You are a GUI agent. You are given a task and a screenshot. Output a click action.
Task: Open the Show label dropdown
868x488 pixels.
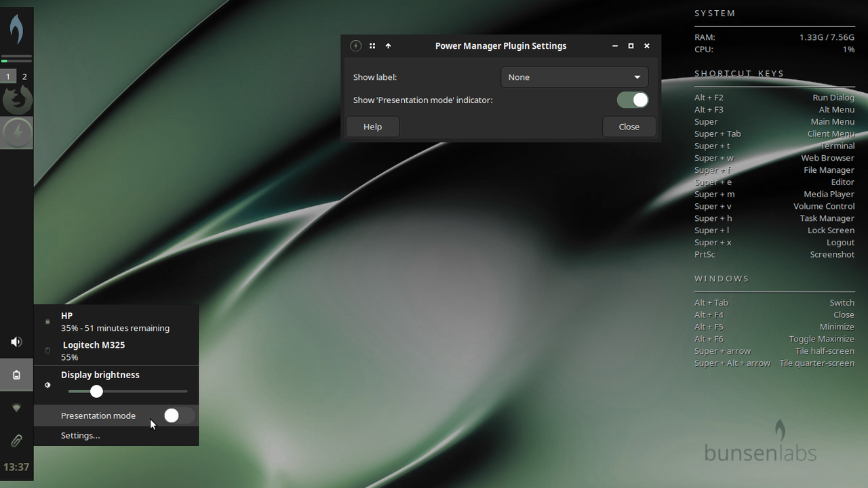[574, 77]
